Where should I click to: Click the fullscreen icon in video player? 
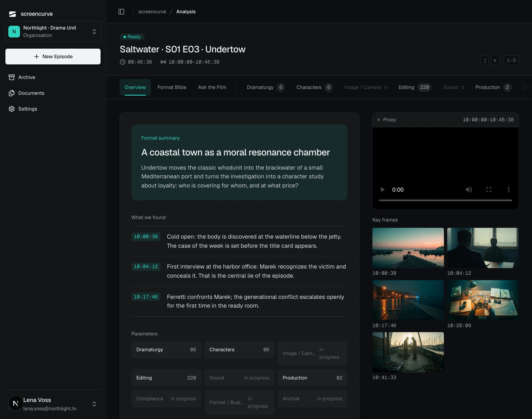489,190
